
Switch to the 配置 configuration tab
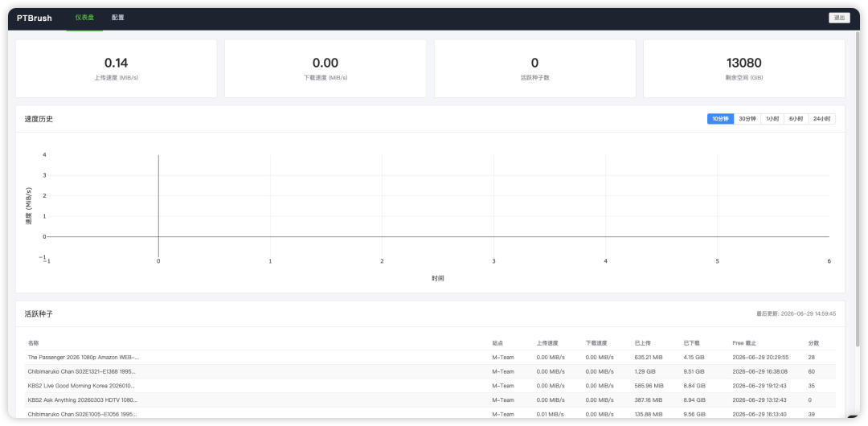(118, 18)
